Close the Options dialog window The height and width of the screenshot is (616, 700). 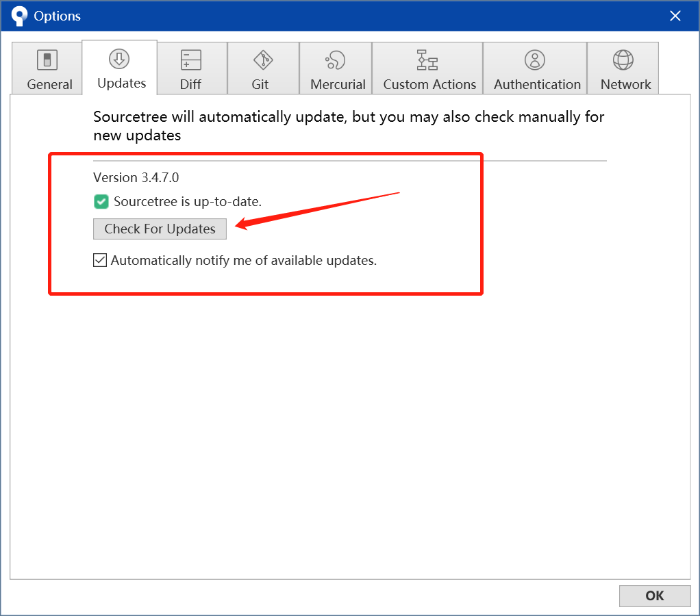675,16
